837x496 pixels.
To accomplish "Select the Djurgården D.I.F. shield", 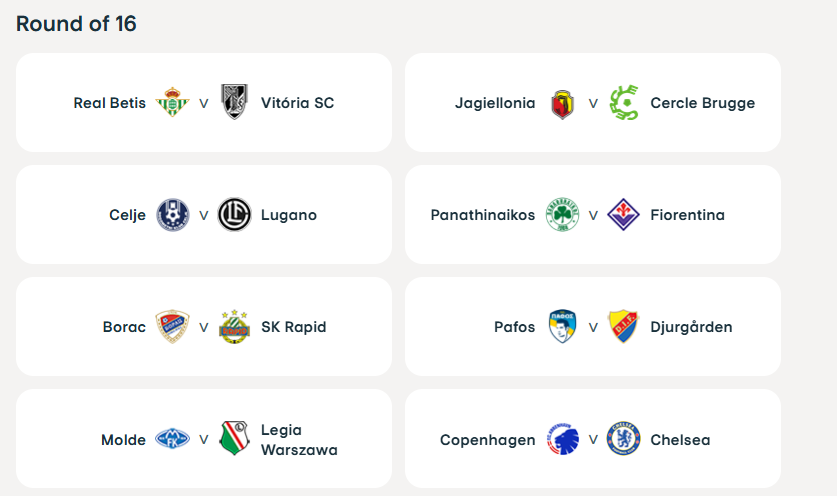I will tap(623, 326).
